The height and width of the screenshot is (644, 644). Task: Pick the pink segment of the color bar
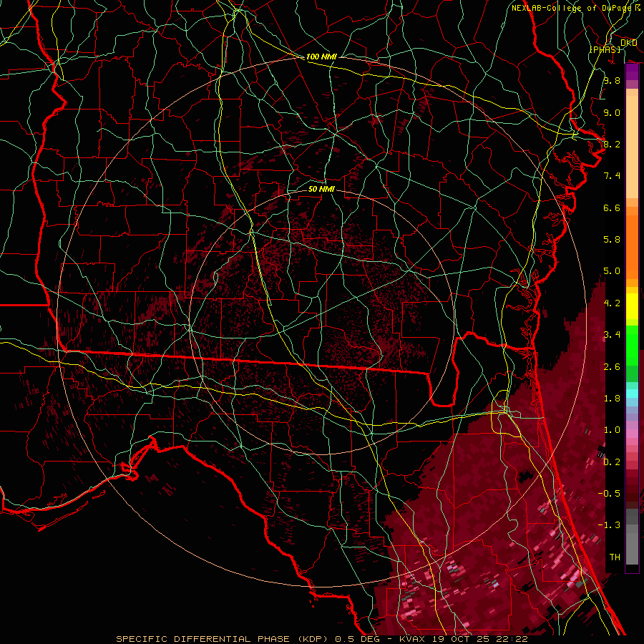[x=632, y=434]
